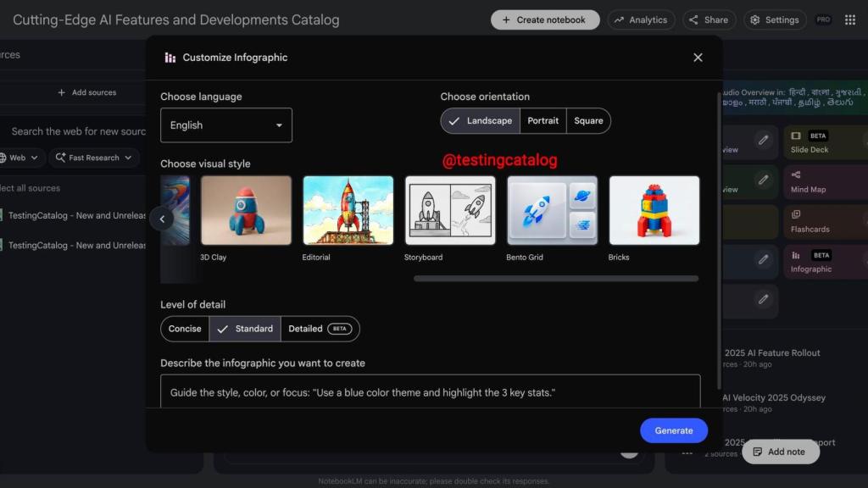Pick the Bento Grid visual style thumbnail
The width and height of the screenshot is (868, 488).
[x=552, y=211]
